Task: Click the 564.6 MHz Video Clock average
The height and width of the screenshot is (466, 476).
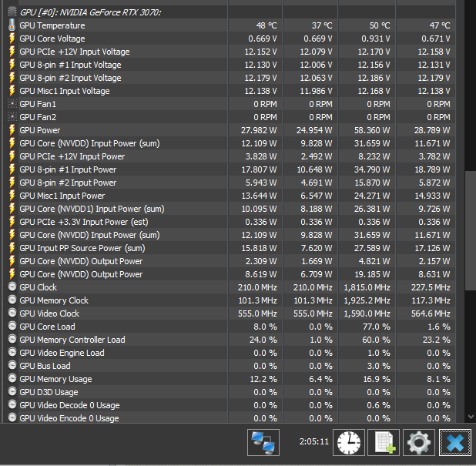Action: pos(431,313)
